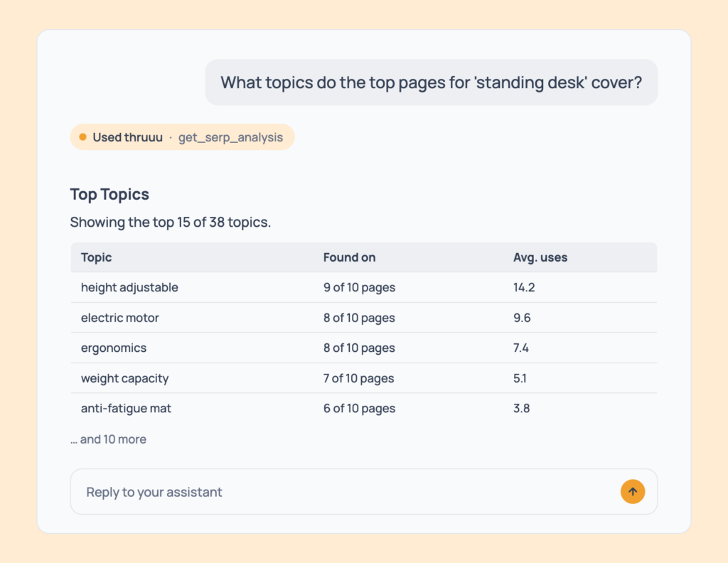Click 'Showing the top 15 of 38 topics.' text

171,222
